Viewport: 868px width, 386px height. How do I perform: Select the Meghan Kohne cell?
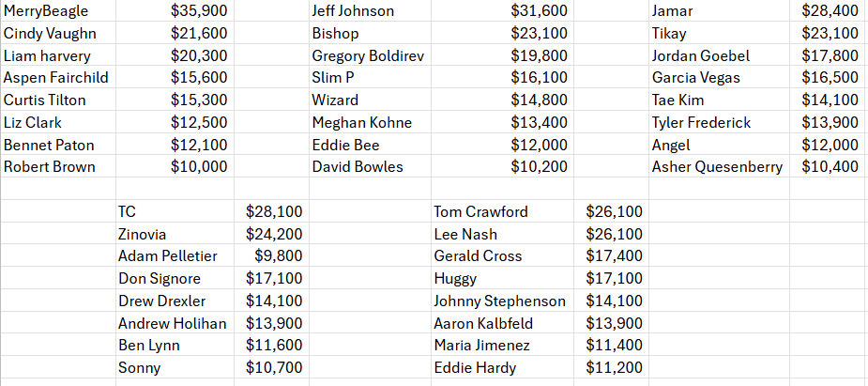click(x=361, y=123)
